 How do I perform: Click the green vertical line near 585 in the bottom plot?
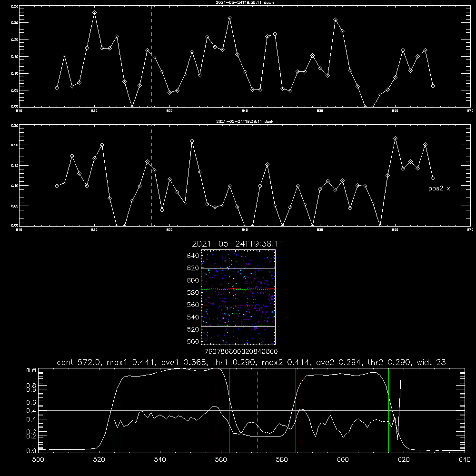click(296, 410)
